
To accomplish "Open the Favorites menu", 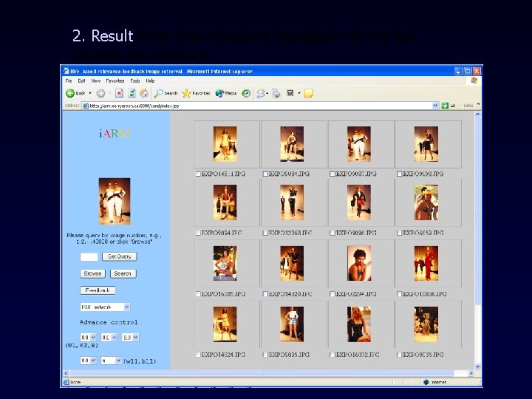I will pyautogui.click(x=115, y=81).
